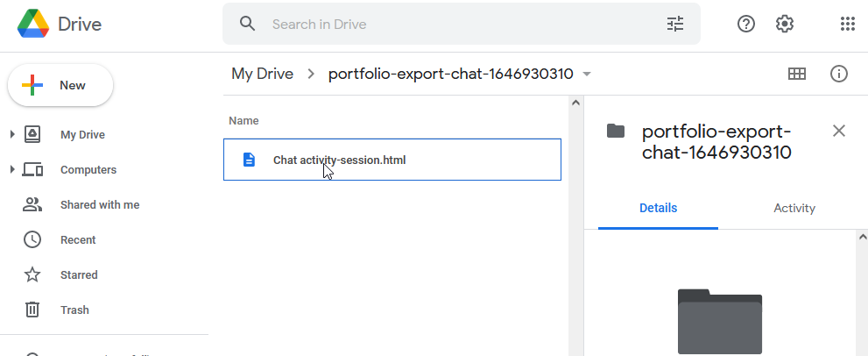This screenshot has width=868, height=356.
Task: Open the Help question mark icon
Action: click(746, 24)
